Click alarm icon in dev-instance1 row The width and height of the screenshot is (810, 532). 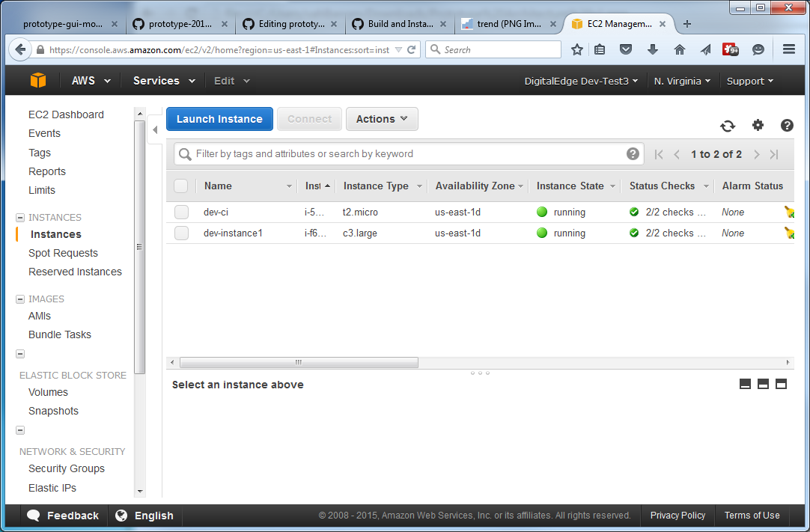tap(789, 233)
